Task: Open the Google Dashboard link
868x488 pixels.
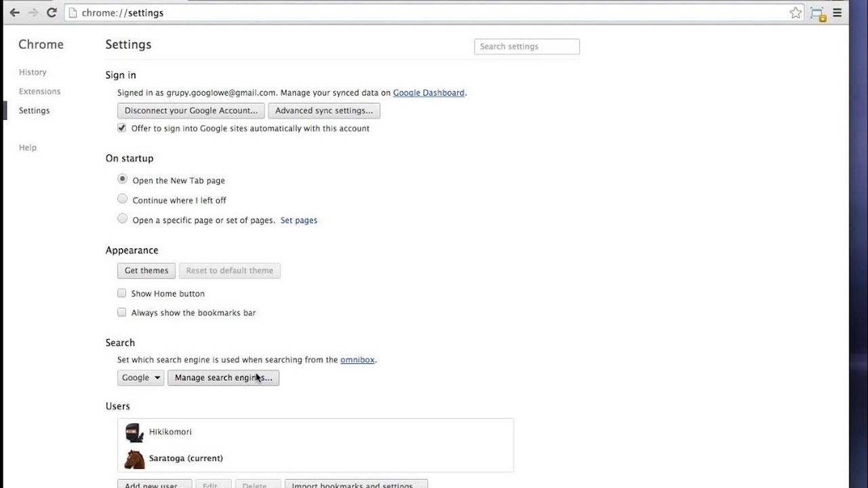Action: pos(429,93)
